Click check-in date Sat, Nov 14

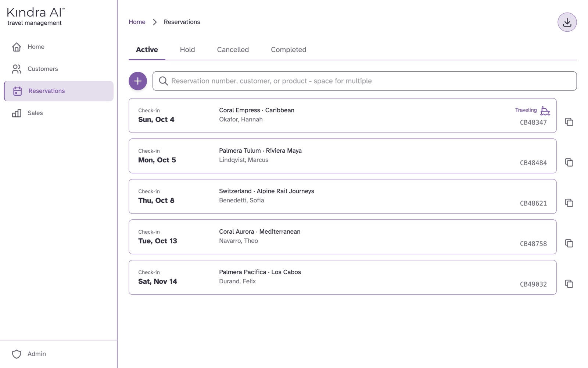[158, 282]
